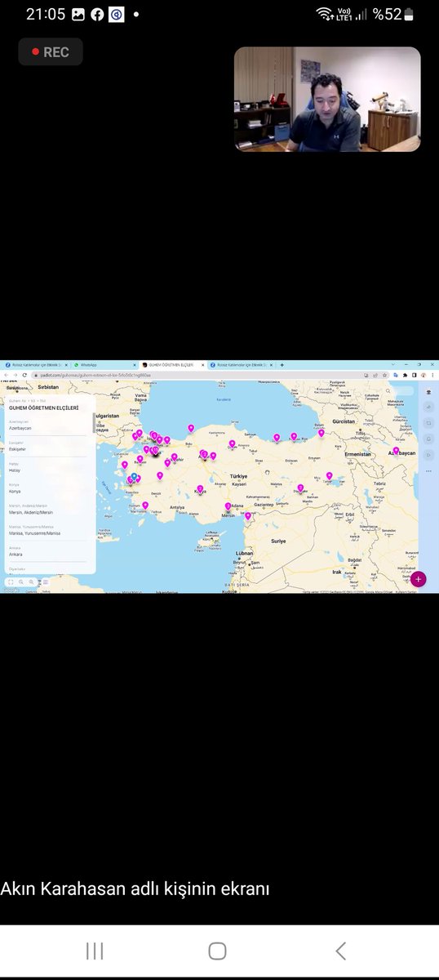Image resolution: width=439 pixels, height=980 pixels.
Task: Select the Konya entry in list
Action: pos(49,489)
